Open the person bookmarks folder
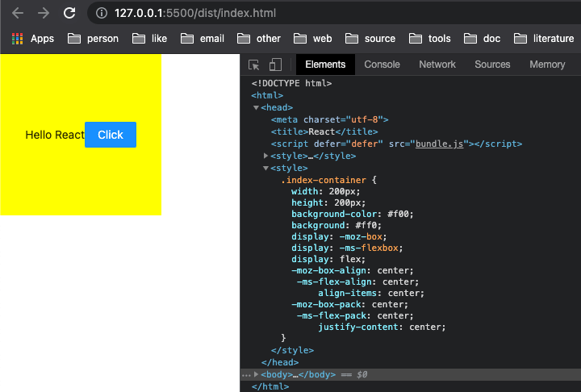581x392 pixels. [93, 39]
